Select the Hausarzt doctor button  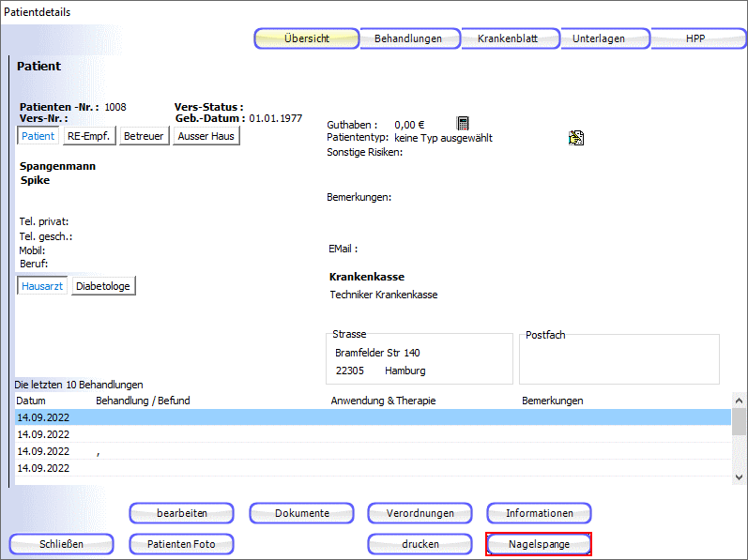click(x=42, y=286)
